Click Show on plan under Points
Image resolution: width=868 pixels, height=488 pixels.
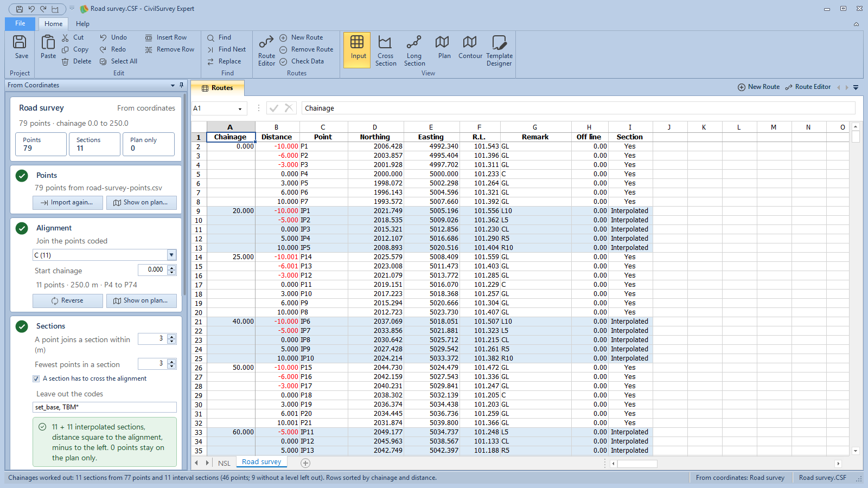[x=142, y=202]
